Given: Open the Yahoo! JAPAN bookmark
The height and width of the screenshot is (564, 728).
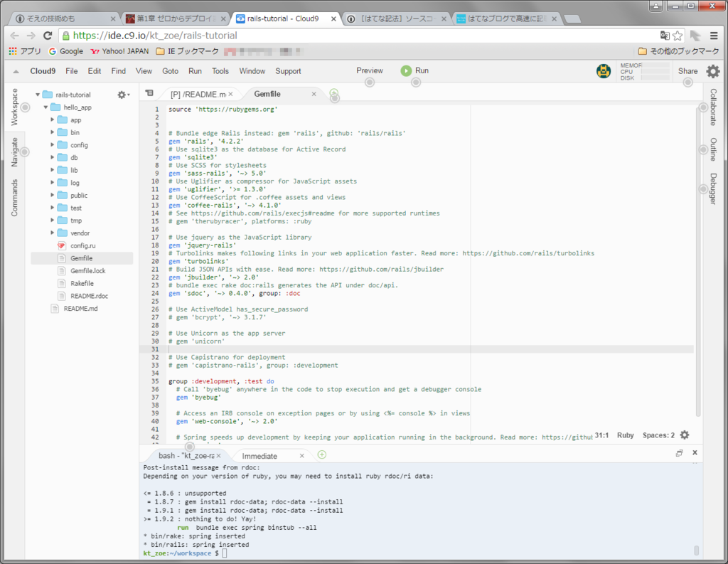Looking at the screenshot, I should click(x=119, y=51).
